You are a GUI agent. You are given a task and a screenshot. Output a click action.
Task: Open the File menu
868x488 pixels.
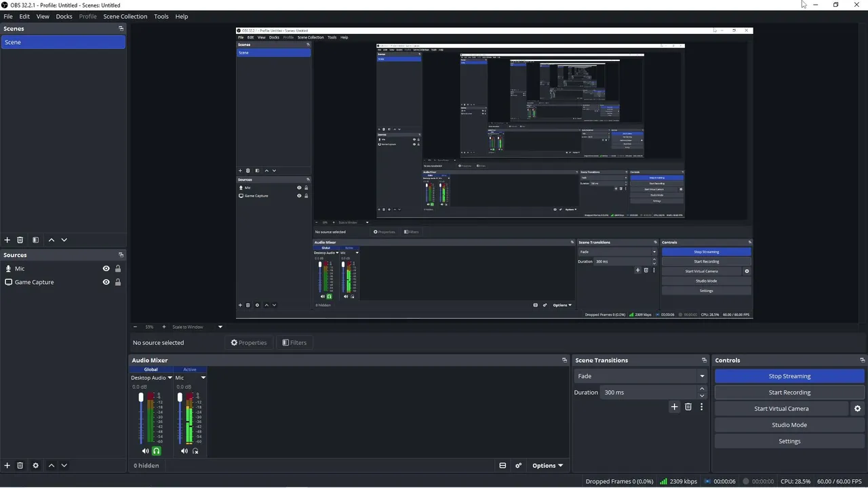8,16
